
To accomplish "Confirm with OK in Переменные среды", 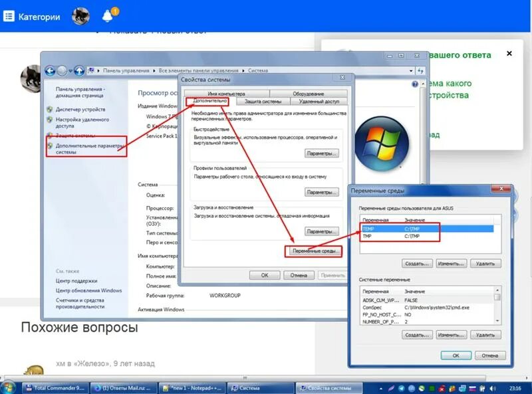I will [x=456, y=355].
